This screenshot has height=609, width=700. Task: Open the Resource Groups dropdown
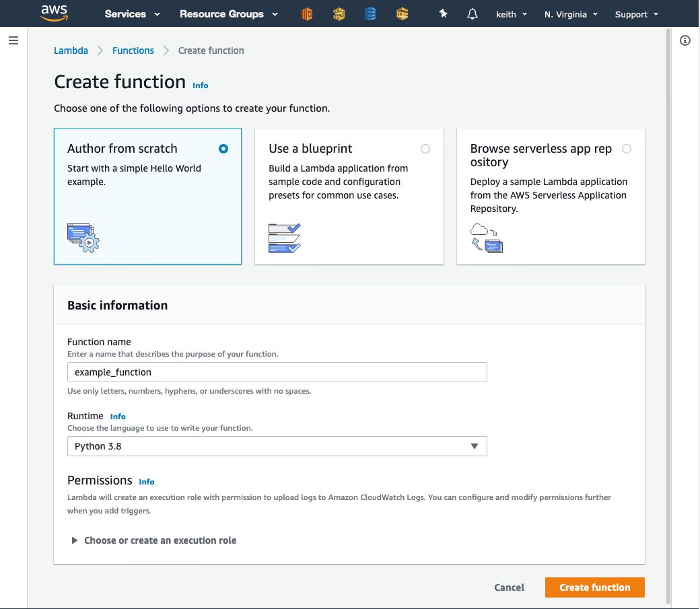click(x=229, y=14)
